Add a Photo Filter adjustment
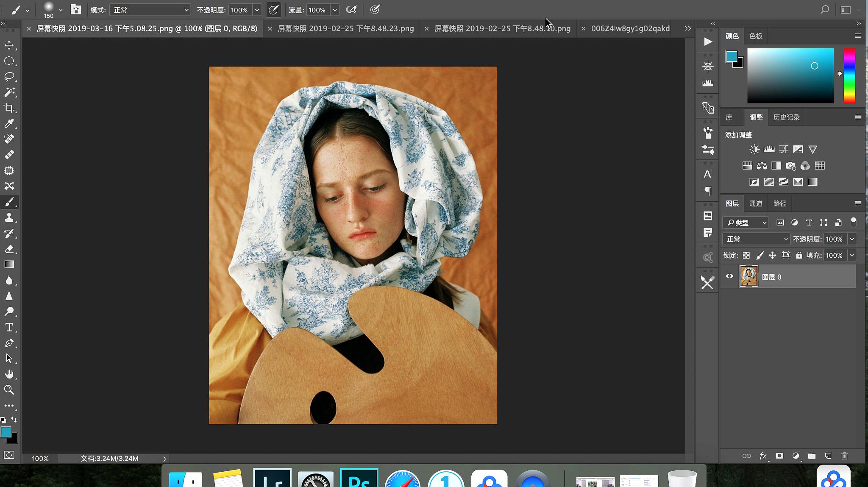 (x=791, y=166)
